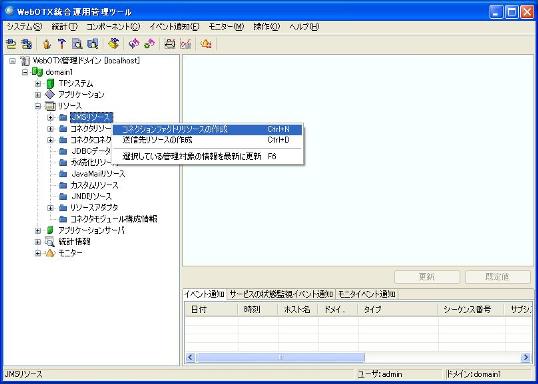The height and width of the screenshot is (384, 538).
Task: Collapse the リソース tree node
Action: coord(38,106)
